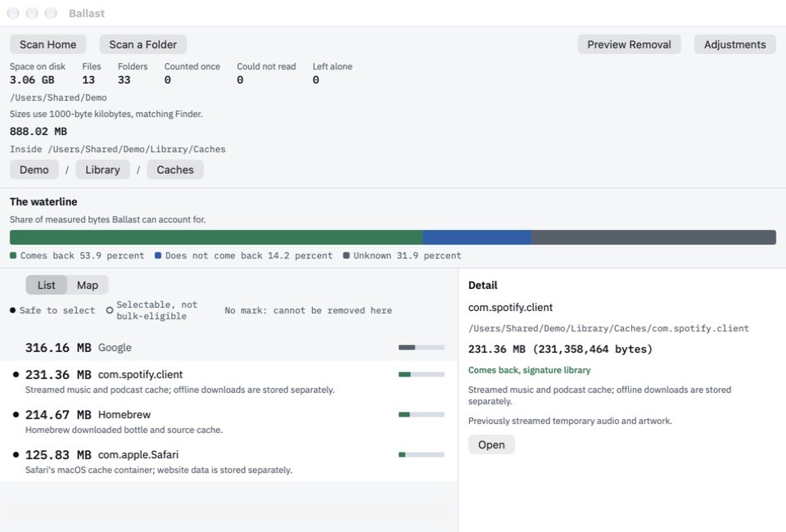Navigate to the Library breadcrumb
Screen dimensions: 786x532
pyautogui.click(x=103, y=169)
